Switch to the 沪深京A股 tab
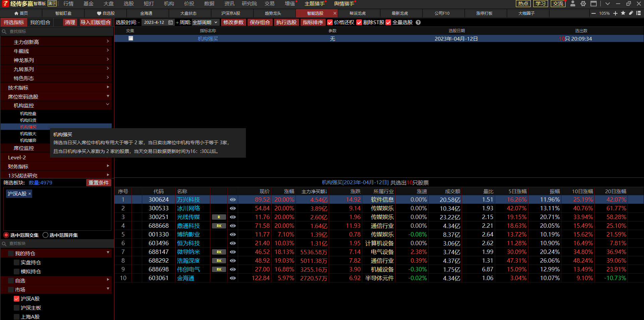Viewport: 644px width, 320px height. tap(231, 13)
